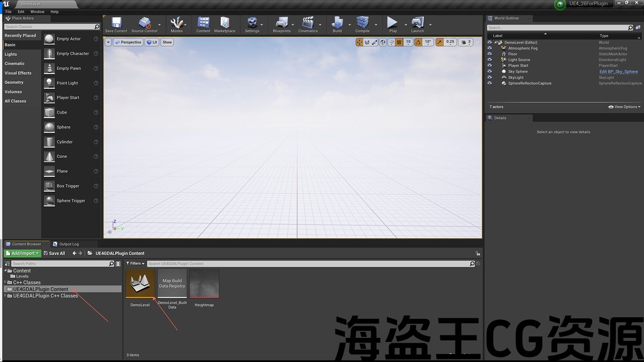
Task: Open the Filters dropdown in Content Browser
Action: pos(135,263)
